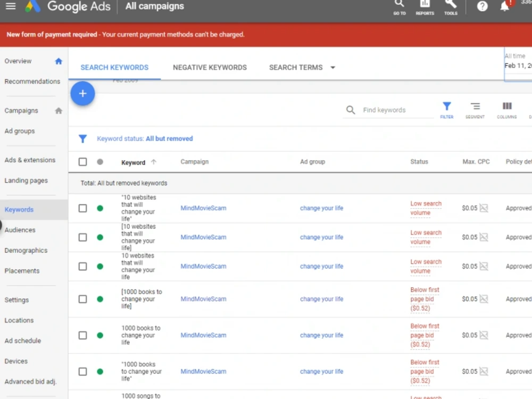The image size is (532, 399).
Task: Click the All but removed filter link
Action: pyautogui.click(x=169, y=138)
